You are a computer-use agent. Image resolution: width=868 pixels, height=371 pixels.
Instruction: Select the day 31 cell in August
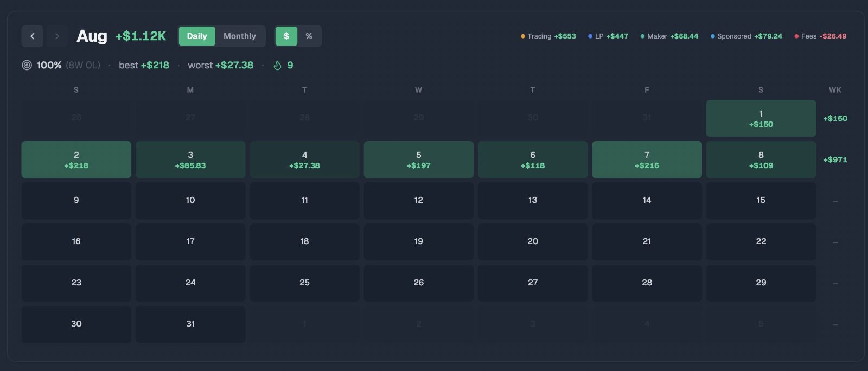pyautogui.click(x=190, y=324)
